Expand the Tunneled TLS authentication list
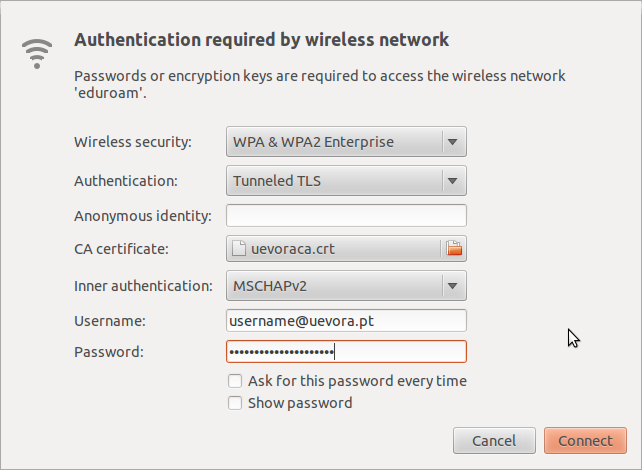Screen dimensions: 642x470 point(346,181)
